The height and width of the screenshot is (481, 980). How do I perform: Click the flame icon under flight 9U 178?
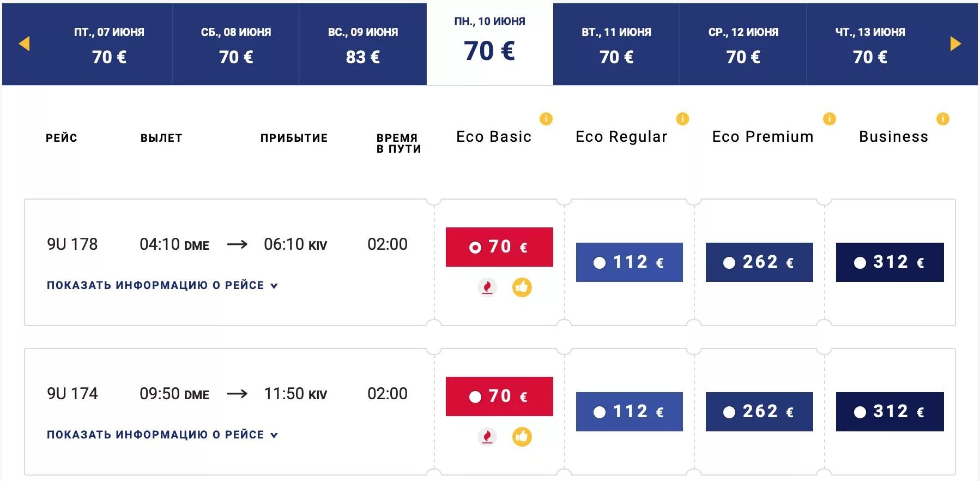(x=487, y=287)
